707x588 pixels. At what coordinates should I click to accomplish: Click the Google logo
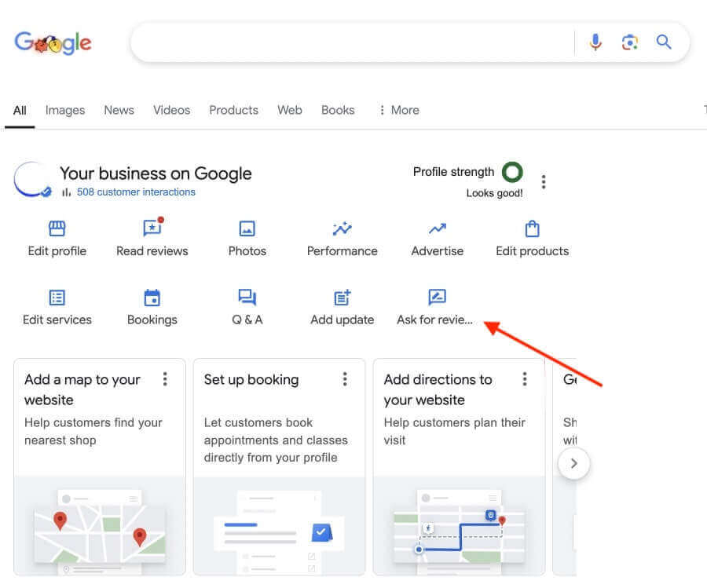(53, 42)
